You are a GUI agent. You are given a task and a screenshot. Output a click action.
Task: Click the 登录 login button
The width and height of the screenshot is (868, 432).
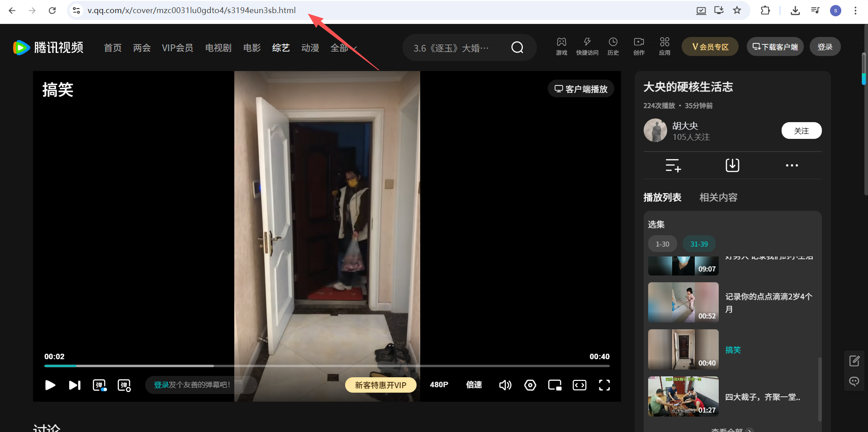[x=825, y=47]
